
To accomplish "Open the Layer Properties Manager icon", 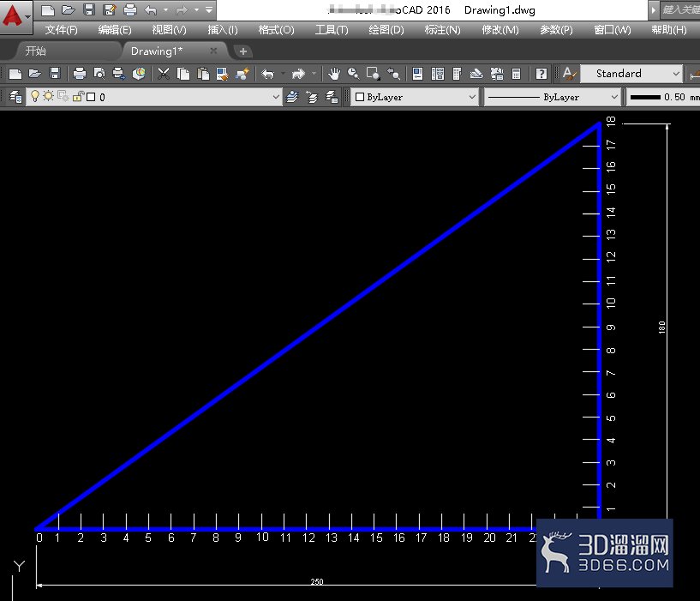I will point(16,97).
